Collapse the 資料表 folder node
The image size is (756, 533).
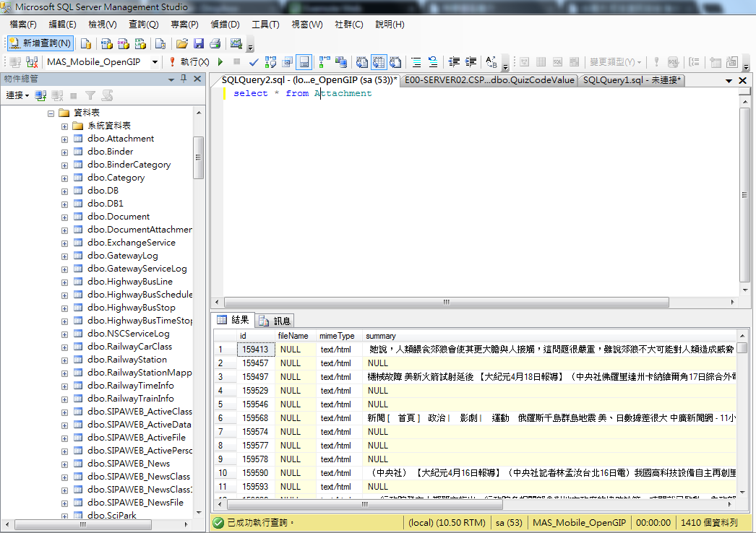point(51,113)
